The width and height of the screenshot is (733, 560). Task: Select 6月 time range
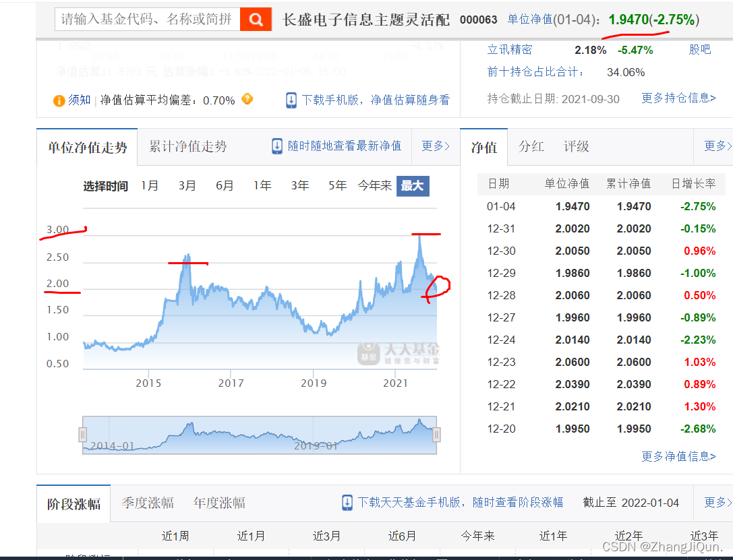225,186
